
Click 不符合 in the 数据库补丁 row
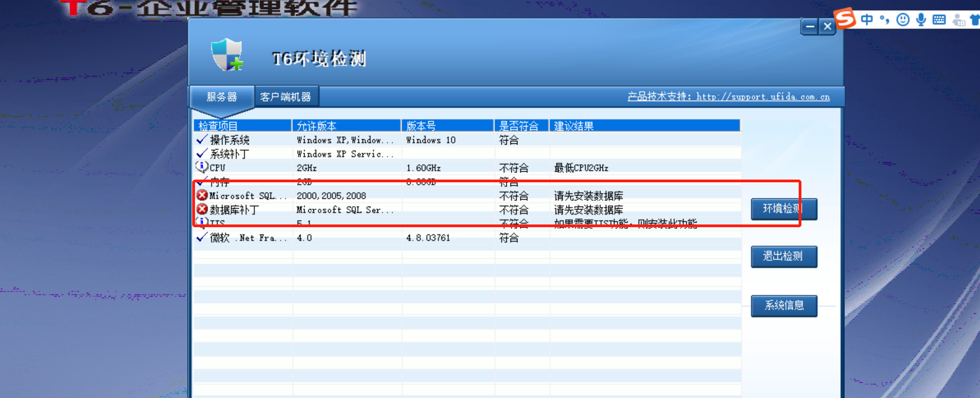(514, 210)
